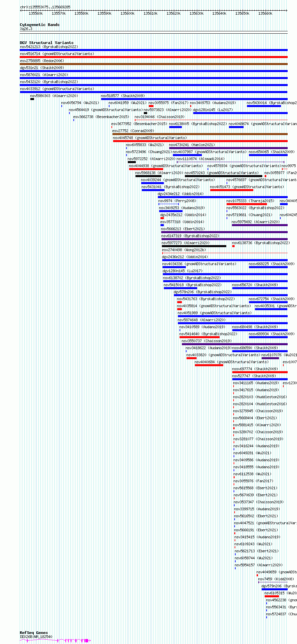This screenshot has width=297, height=644.
Task: Click the nsv1110874 (Alsmadi2014) label
Action: [201, 159]
